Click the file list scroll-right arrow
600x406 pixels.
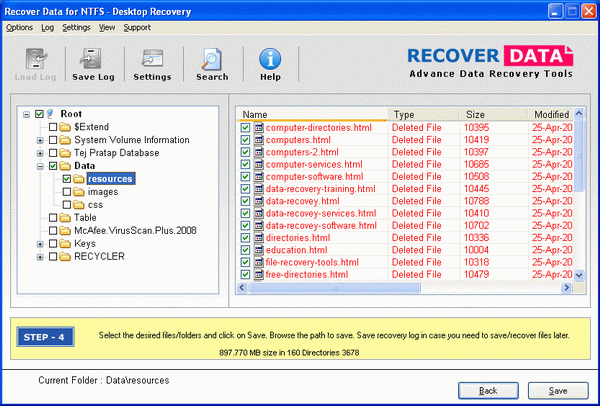coord(567,287)
